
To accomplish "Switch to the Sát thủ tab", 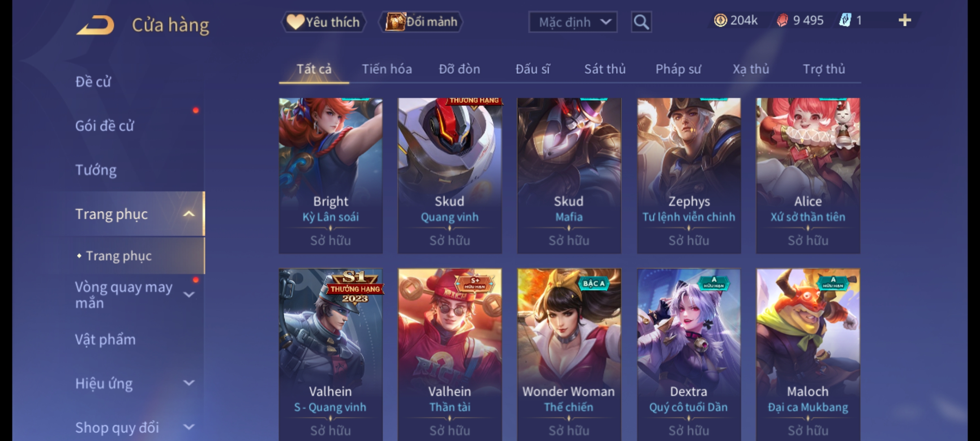I will (605, 69).
